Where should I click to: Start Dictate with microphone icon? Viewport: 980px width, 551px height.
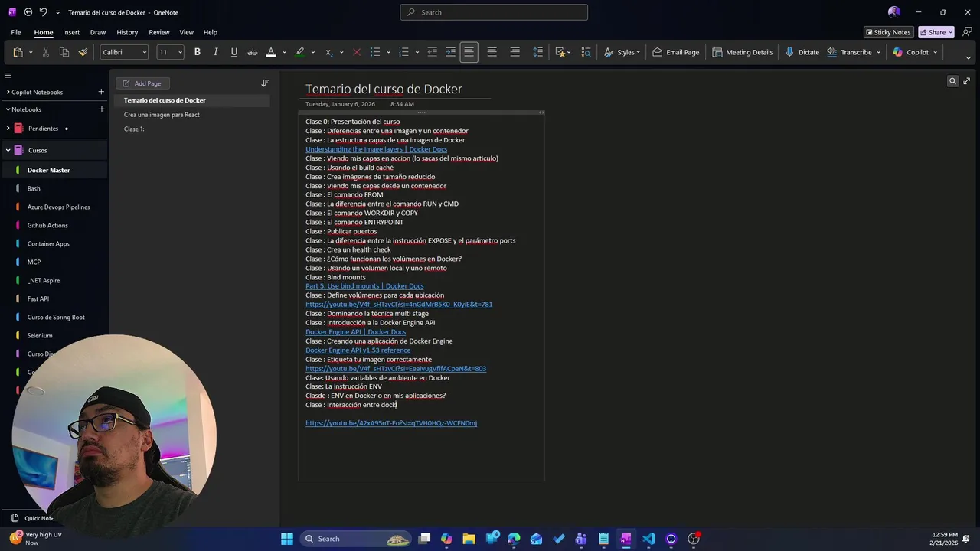click(802, 52)
